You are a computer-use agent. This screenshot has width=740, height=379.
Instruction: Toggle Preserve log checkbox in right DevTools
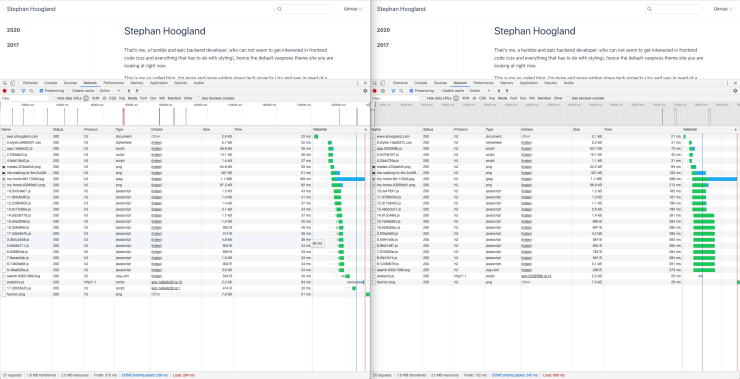coord(411,91)
